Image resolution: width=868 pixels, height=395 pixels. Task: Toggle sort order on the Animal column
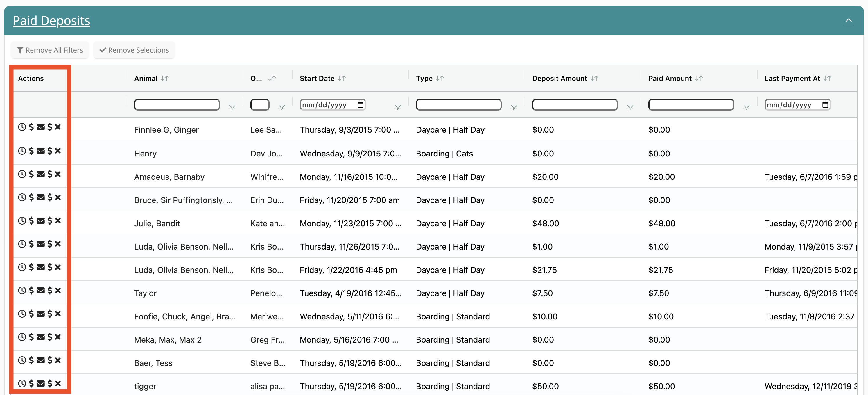point(165,78)
